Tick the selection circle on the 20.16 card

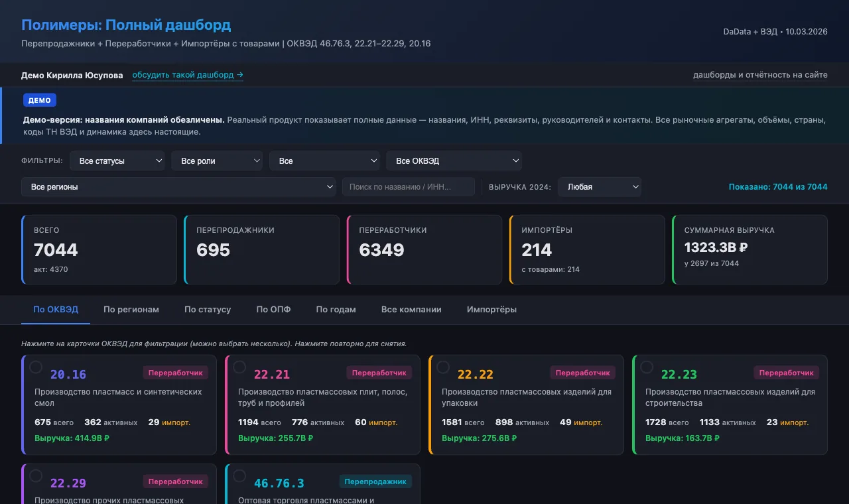point(36,367)
